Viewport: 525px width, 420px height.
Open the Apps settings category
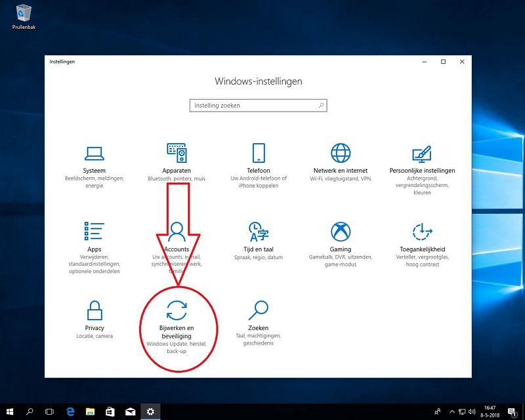[94, 248]
